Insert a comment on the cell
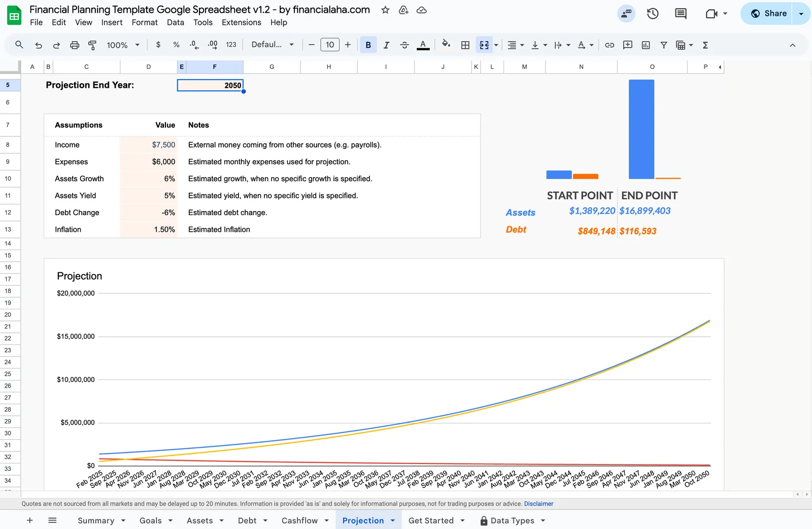Image resolution: width=812 pixels, height=529 pixels. (x=627, y=45)
